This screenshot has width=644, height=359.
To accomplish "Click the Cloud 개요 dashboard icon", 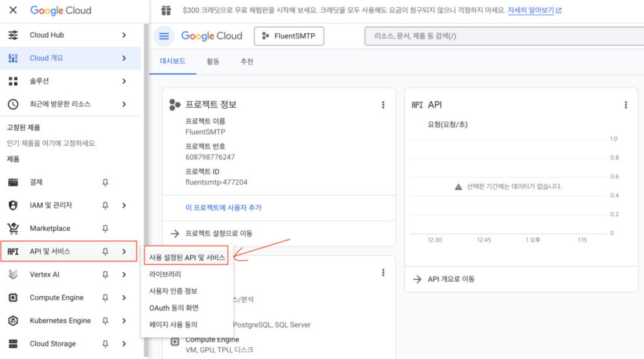I will coord(13,58).
